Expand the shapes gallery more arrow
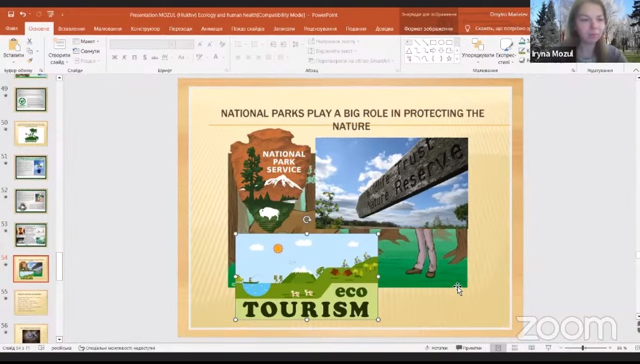 [457, 59]
